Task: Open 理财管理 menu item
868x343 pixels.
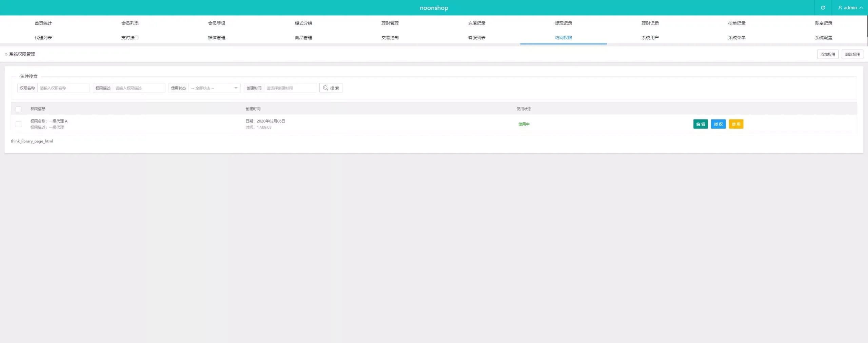Action: coord(390,23)
